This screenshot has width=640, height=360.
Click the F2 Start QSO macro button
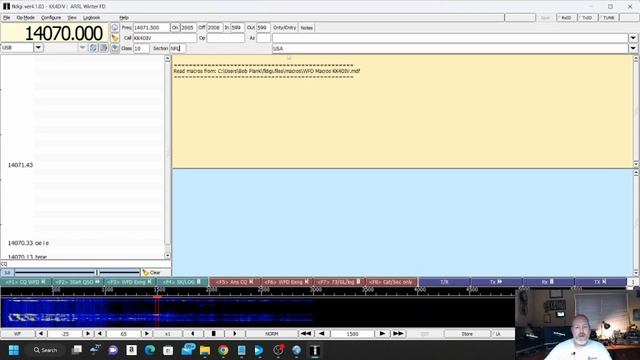coord(78,282)
